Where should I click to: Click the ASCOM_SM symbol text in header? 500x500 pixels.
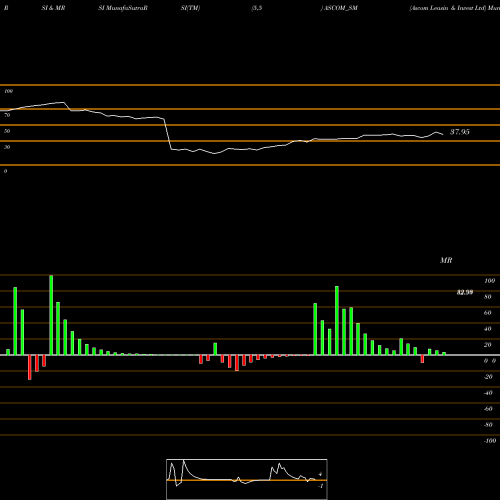tap(341, 8)
